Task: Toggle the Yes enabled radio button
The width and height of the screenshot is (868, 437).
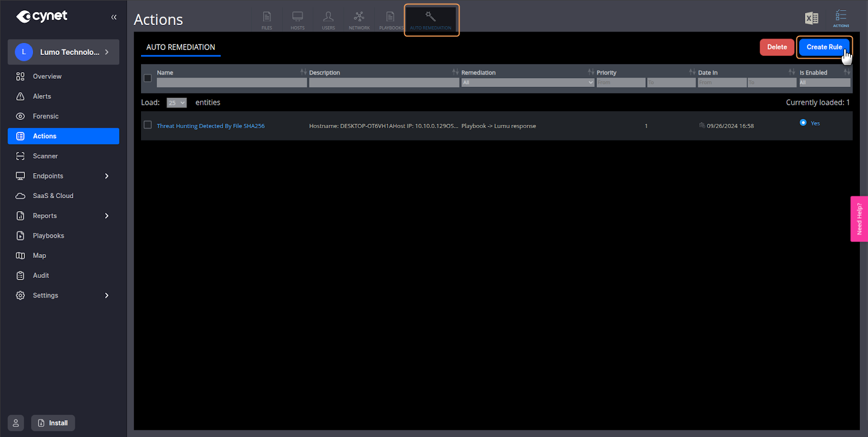Action: coord(803,123)
